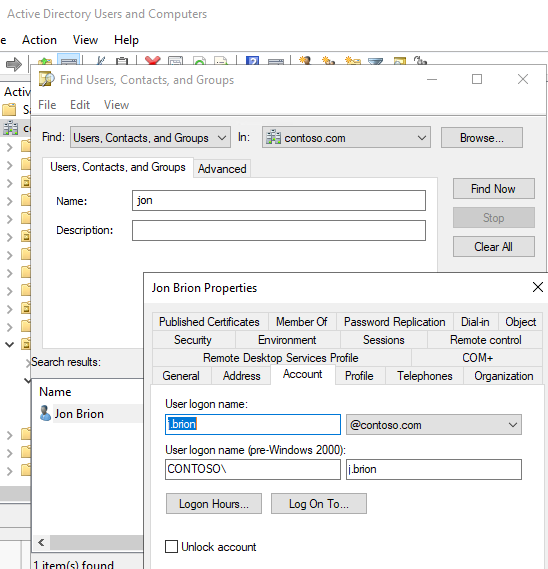Open the File menu in Find dialog
This screenshot has width=548, height=569.
tap(47, 105)
